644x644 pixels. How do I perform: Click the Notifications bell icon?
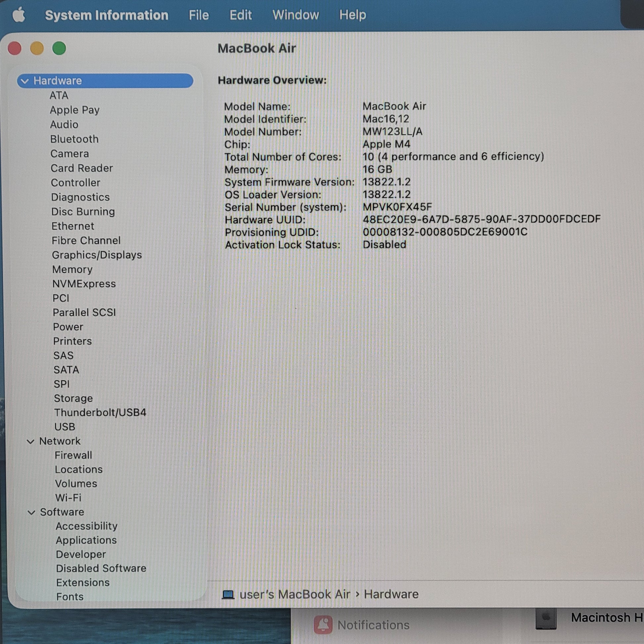click(323, 625)
